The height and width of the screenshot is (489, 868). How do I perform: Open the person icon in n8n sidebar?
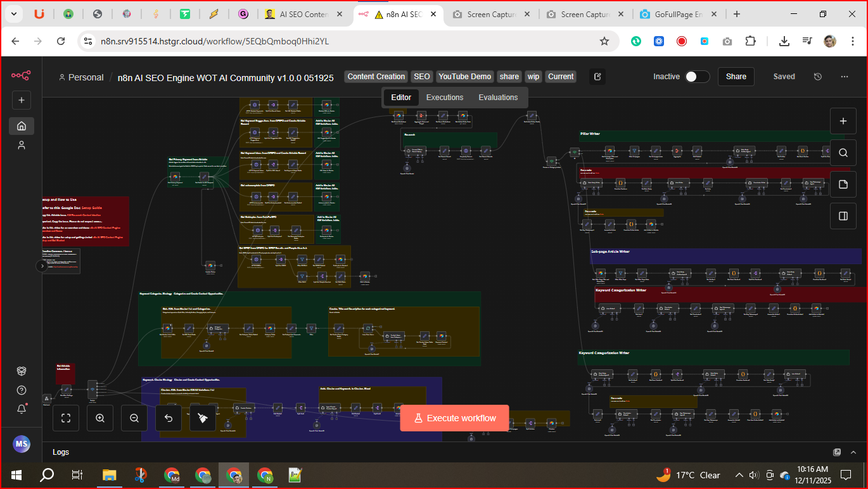pos(21,146)
